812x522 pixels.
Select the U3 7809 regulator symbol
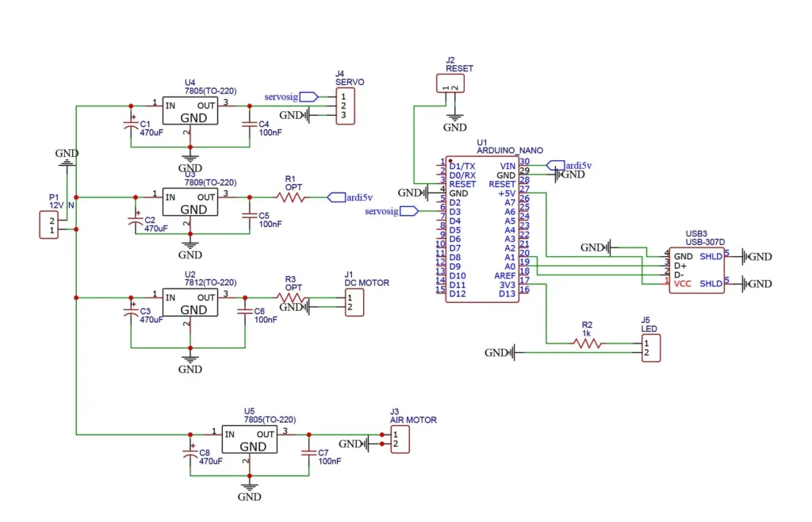coord(190,202)
